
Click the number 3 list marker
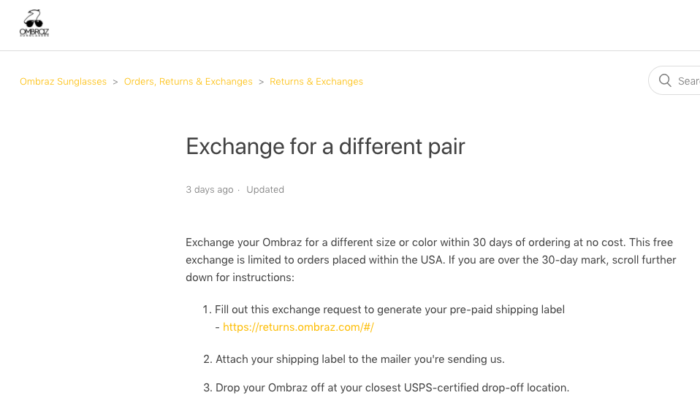click(x=206, y=388)
